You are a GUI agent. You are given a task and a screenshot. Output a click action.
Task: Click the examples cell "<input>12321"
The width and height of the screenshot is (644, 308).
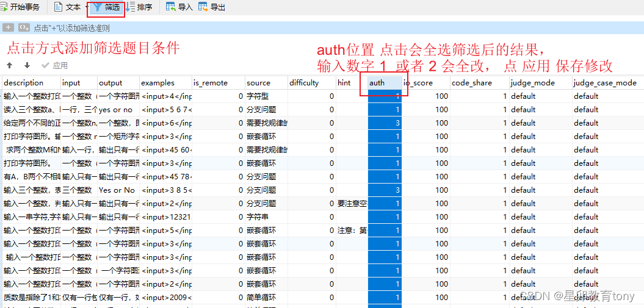[165, 217]
